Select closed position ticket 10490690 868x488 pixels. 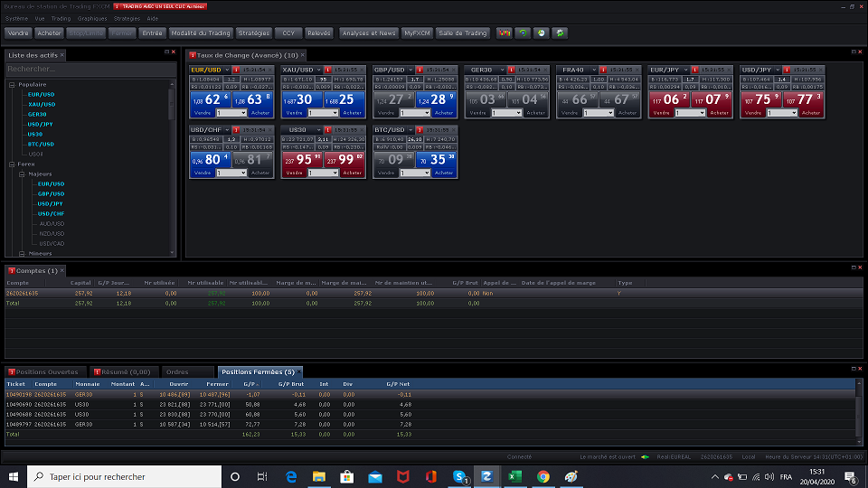coord(430,405)
